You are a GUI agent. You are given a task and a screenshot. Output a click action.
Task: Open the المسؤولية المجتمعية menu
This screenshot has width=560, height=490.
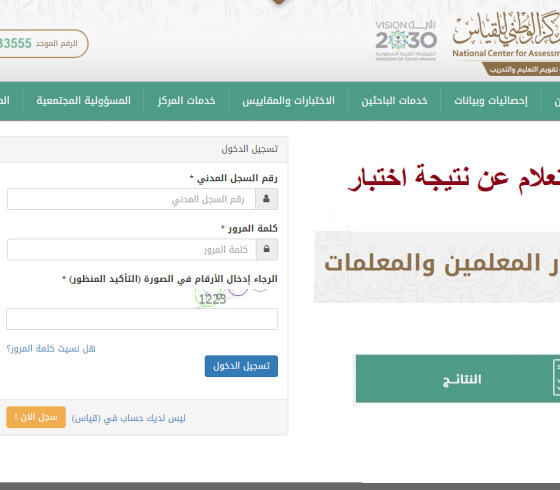[83, 101]
